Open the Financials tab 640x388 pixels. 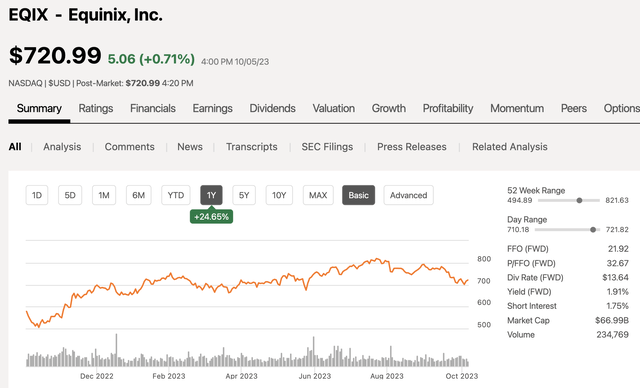153,109
